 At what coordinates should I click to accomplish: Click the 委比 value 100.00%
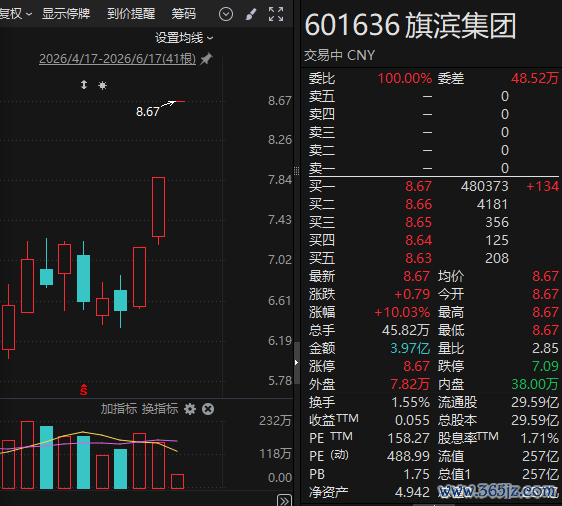pos(405,78)
